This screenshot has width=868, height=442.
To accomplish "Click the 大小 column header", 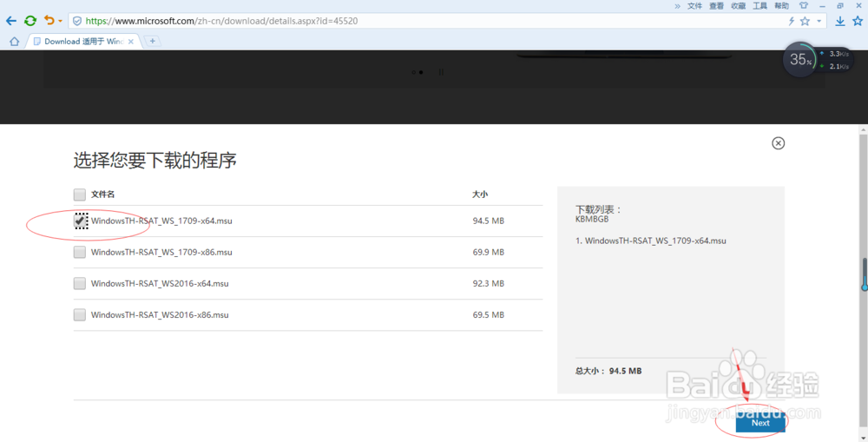I will (x=480, y=195).
